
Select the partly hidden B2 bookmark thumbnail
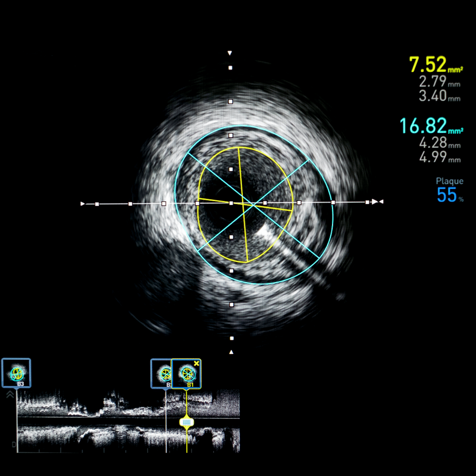(x=161, y=374)
